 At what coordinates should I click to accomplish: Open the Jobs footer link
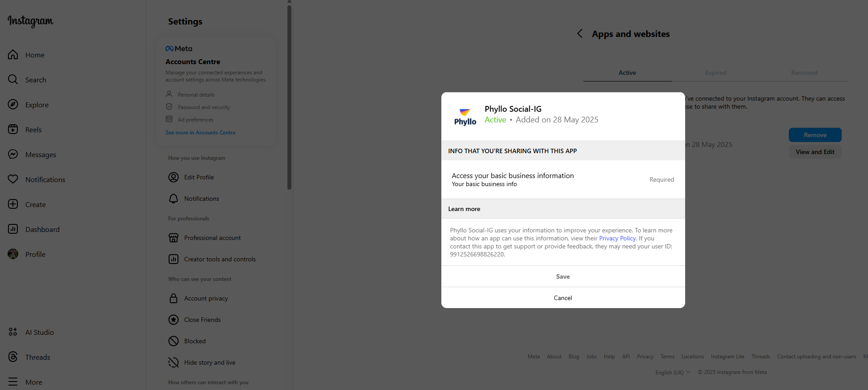pos(591,357)
